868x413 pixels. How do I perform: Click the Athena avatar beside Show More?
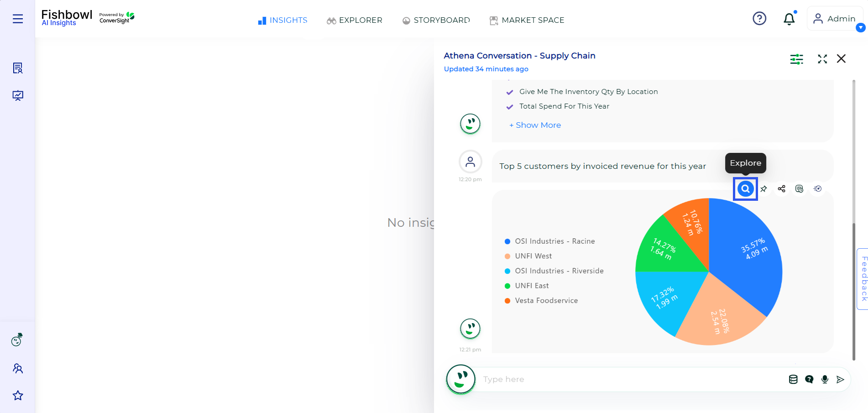coord(470,124)
